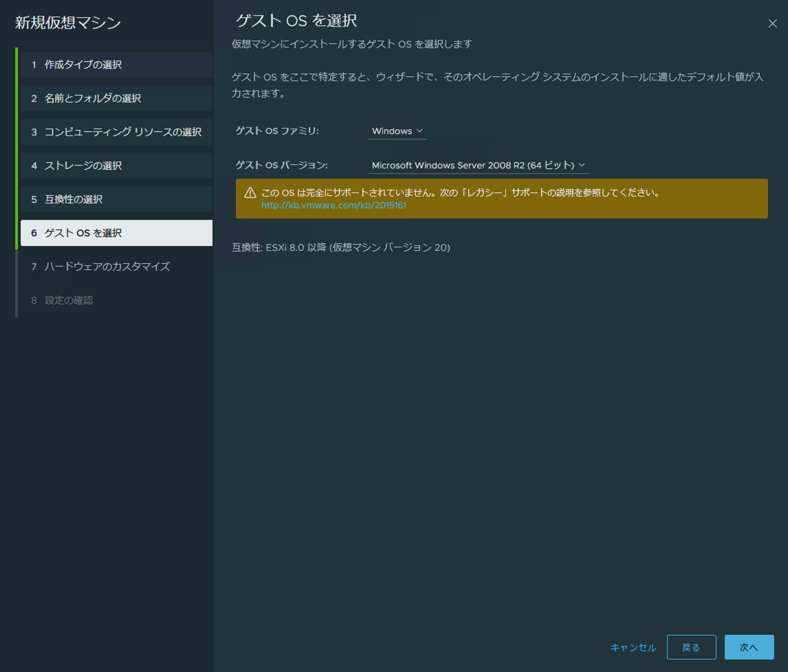Click the chevron on the ゲスト OS ファミリ dropdown
788x672 pixels.
pyautogui.click(x=419, y=131)
